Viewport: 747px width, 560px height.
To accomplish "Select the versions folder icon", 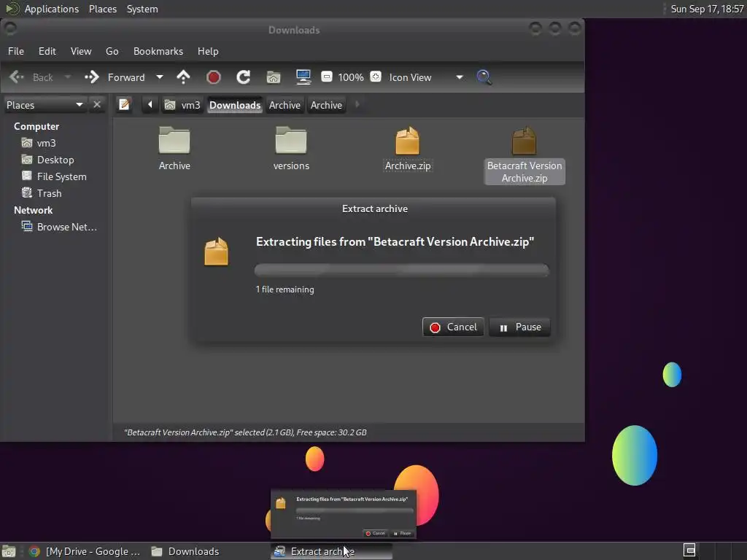I will tap(291, 140).
